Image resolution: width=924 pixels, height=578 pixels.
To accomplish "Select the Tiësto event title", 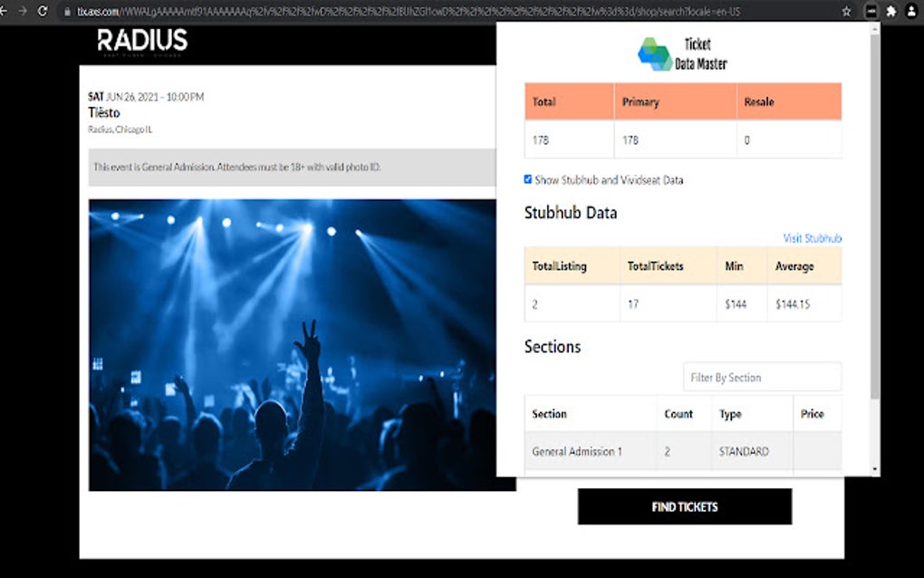I will (103, 112).
